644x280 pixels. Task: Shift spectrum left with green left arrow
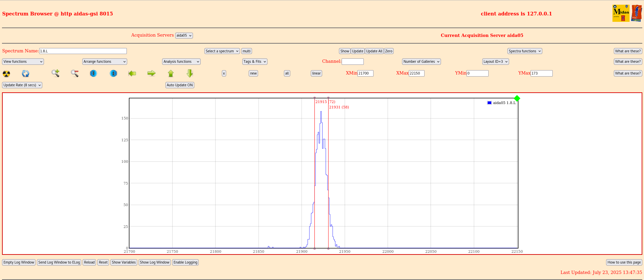(132, 73)
